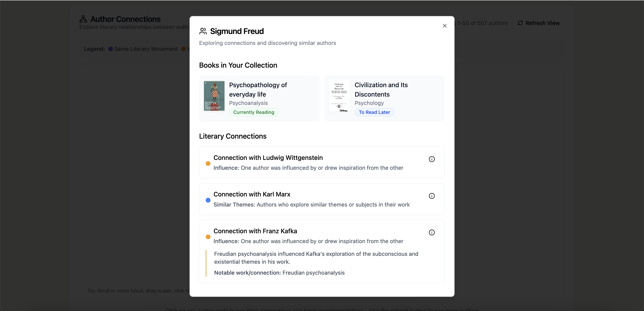Show info for Ludwig Wittgenstein connection
Viewport: 644px width, 311px height.
pyautogui.click(x=432, y=159)
